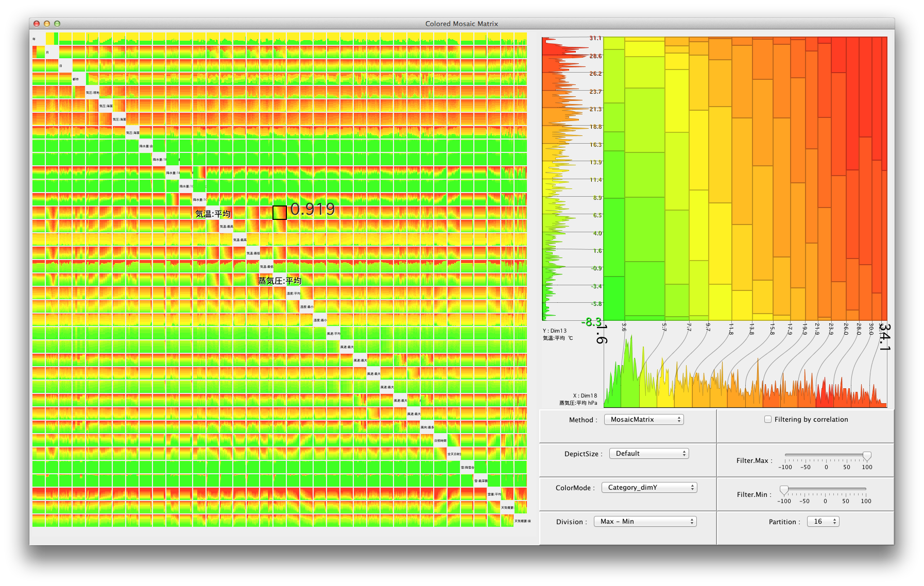The width and height of the screenshot is (924, 586).
Task: Select the 月 diagonal cell
Action: pyautogui.click(x=52, y=52)
